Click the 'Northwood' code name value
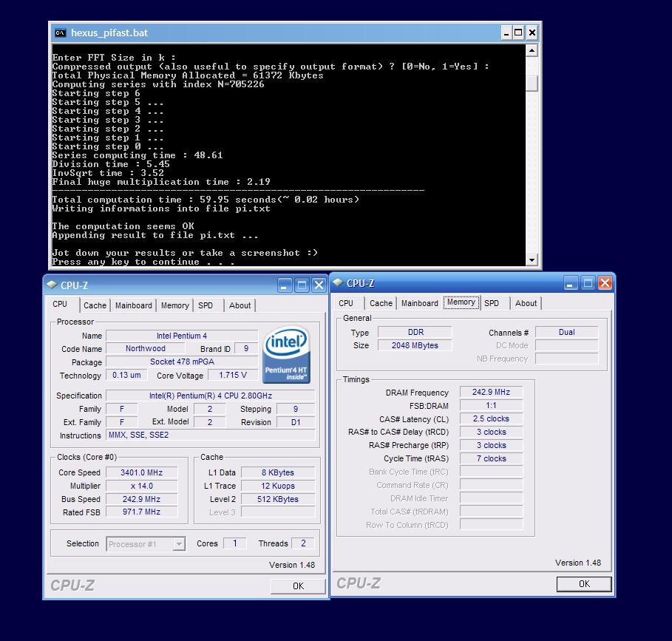Image resolution: width=672 pixels, height=641 pixels. (146, 349)
